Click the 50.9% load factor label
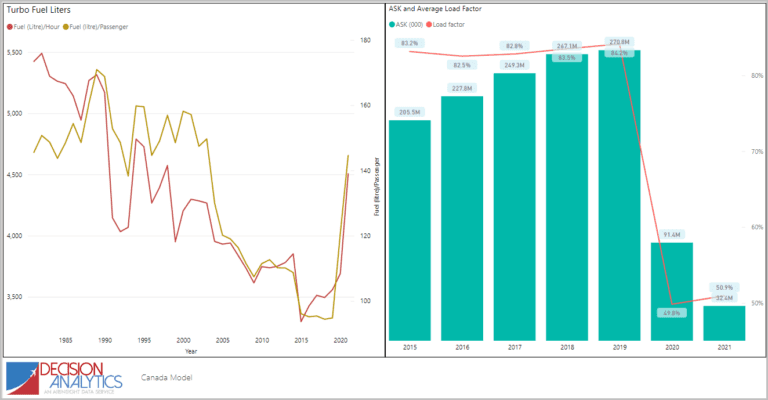768x400 pixels. [724, 287]
